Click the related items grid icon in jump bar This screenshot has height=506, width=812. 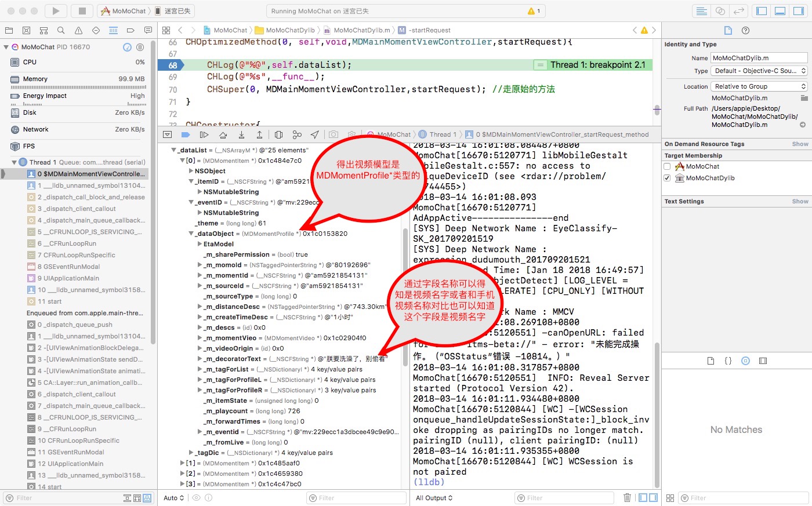(166, 30)
